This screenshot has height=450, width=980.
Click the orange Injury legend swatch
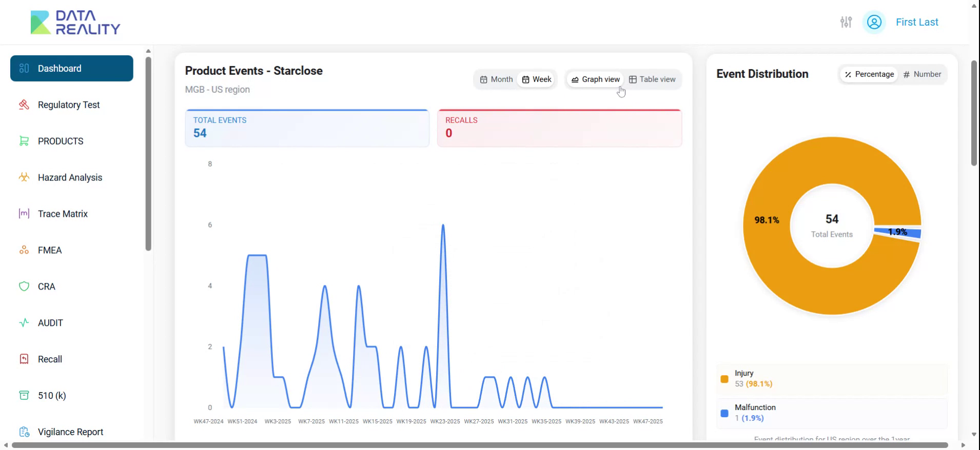[724, 379]
